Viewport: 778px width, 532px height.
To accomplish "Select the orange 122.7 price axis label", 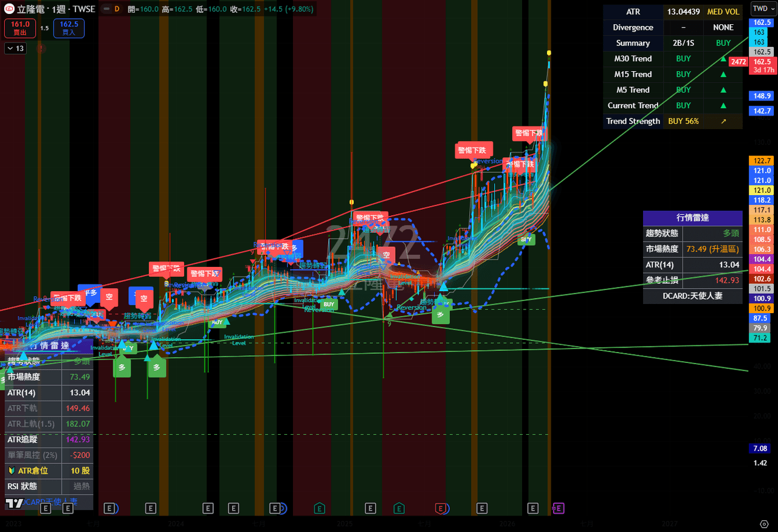I will (762, 161).
